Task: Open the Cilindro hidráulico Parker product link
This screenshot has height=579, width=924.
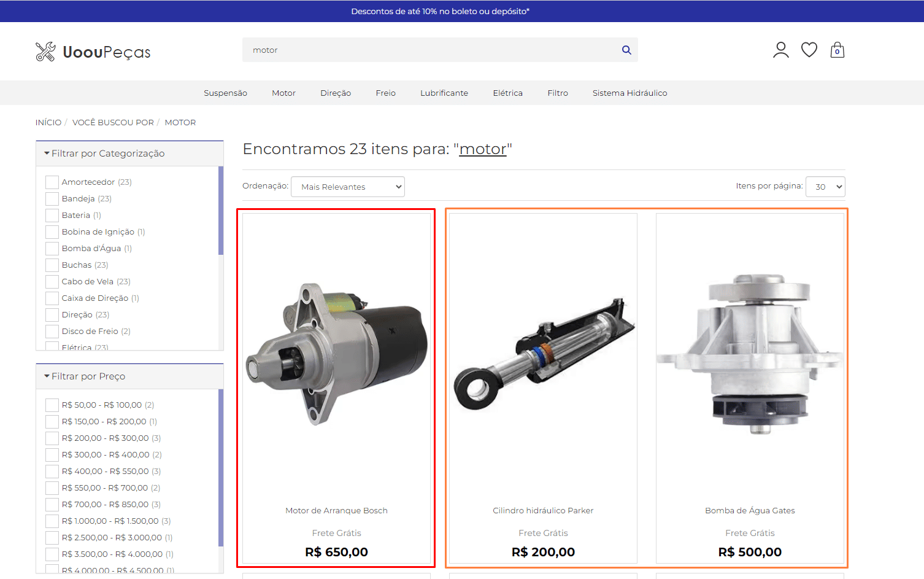Action: pos(543,511)
